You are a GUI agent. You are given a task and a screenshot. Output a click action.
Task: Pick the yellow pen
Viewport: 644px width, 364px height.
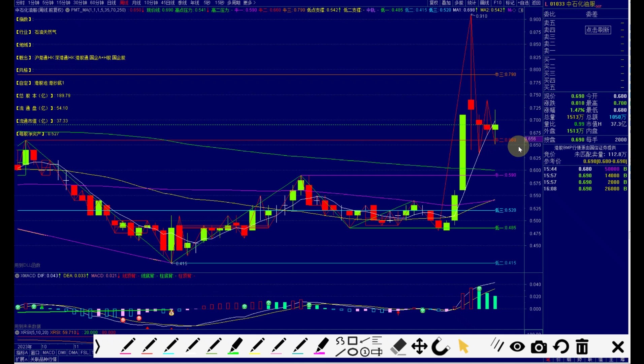257,346
